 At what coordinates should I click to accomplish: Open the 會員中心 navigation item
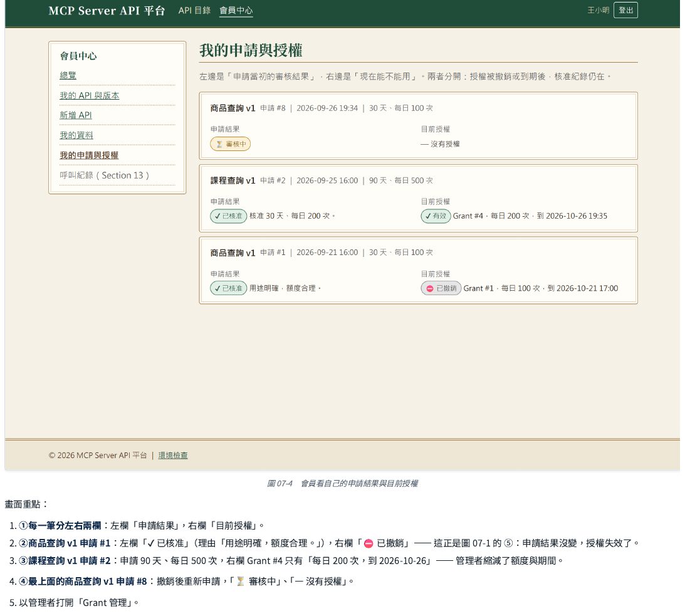(236, 11)
